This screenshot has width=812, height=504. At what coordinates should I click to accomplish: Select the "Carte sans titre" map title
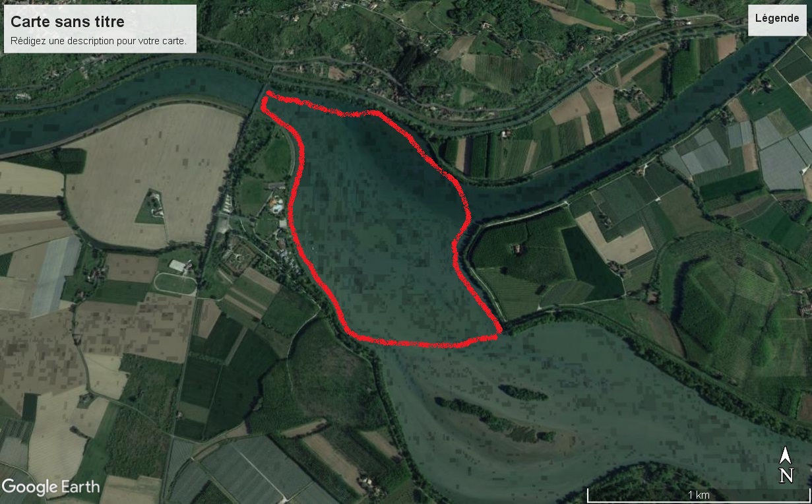click(68, 22)
